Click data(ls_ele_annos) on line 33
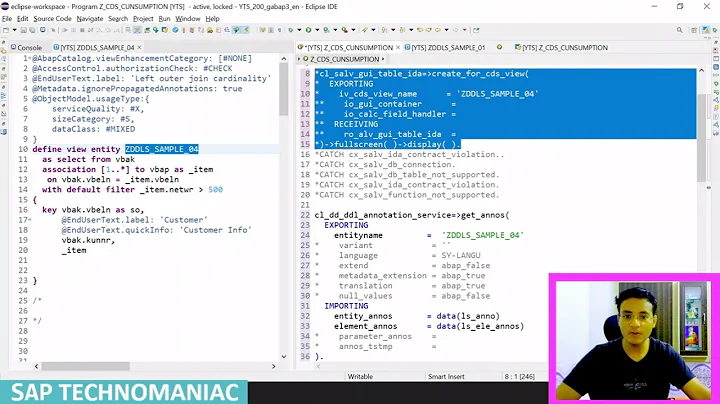 (x=480, y=326)
